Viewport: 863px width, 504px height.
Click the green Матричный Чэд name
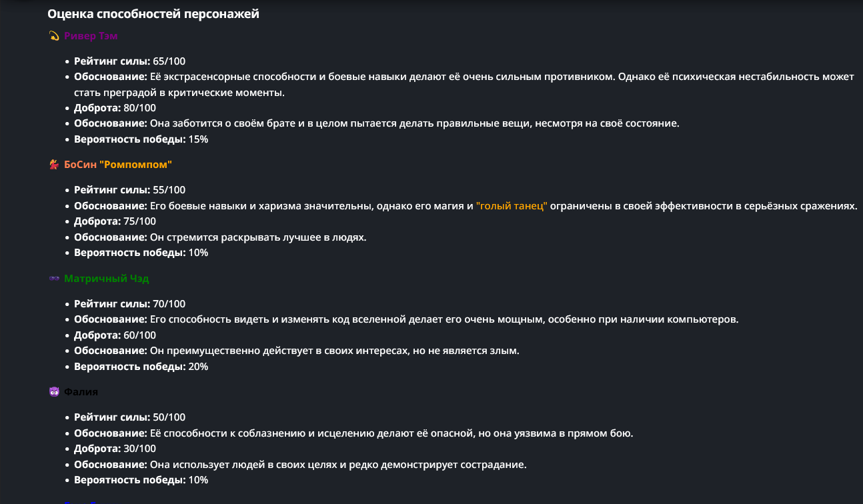pos(106,279)
